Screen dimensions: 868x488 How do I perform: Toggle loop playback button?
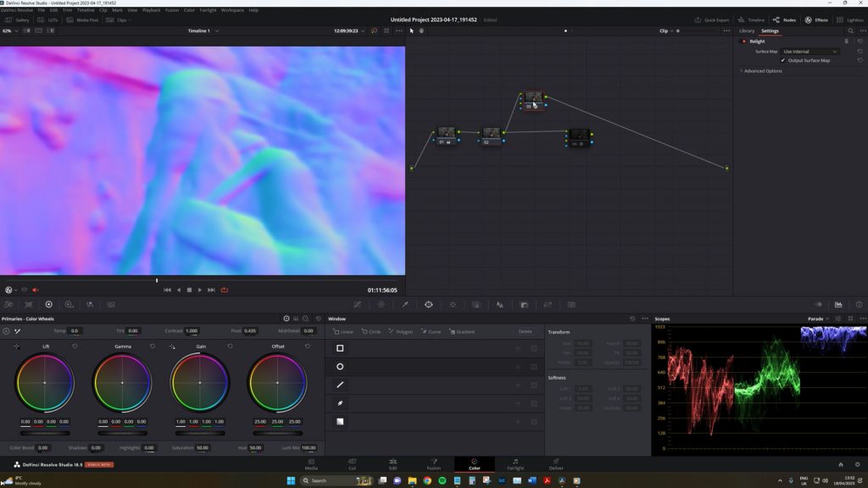coord(224,290)
